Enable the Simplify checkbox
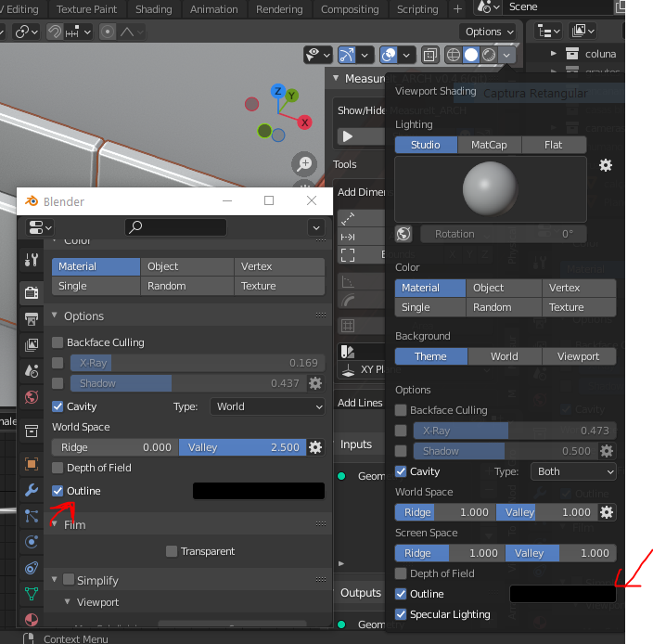This screenshot has height=644, width=653. point(69,579)
